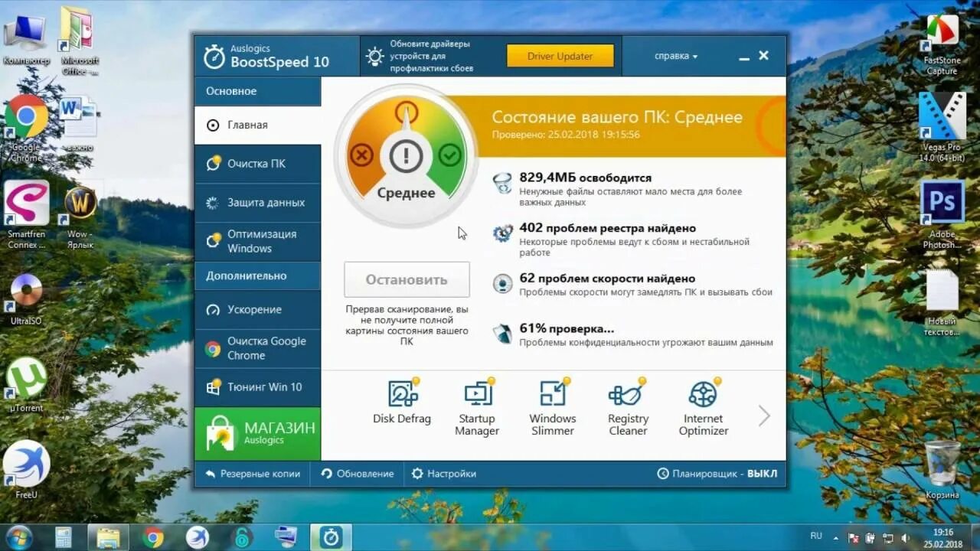Open the Wow - Ярлык desktop shortcut

click(80, 218)
